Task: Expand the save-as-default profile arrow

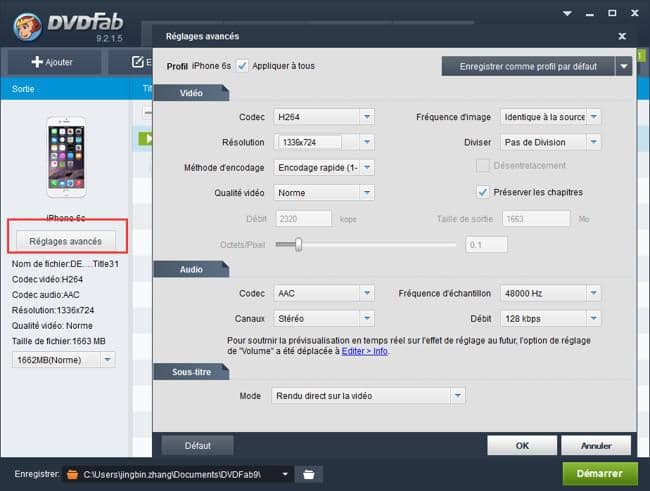Action: [624, 66]
